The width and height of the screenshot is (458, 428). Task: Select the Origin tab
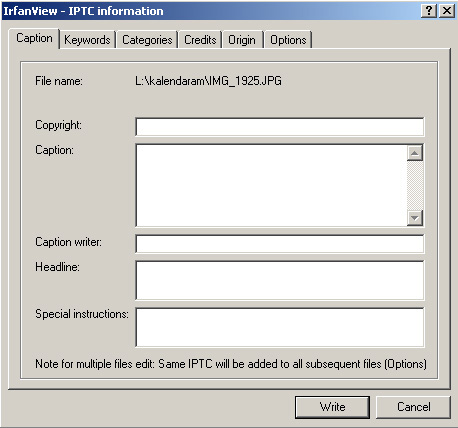pos(242,40)
